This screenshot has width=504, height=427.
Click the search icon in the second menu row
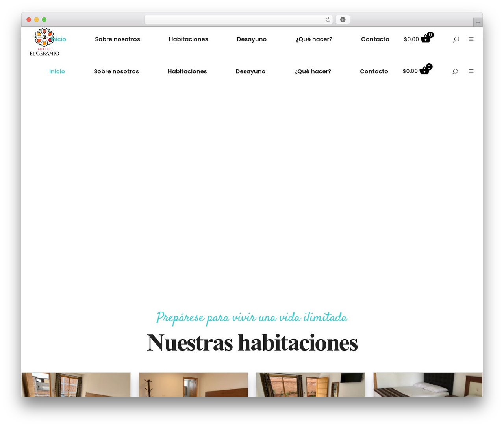click(x=455, y=71)
